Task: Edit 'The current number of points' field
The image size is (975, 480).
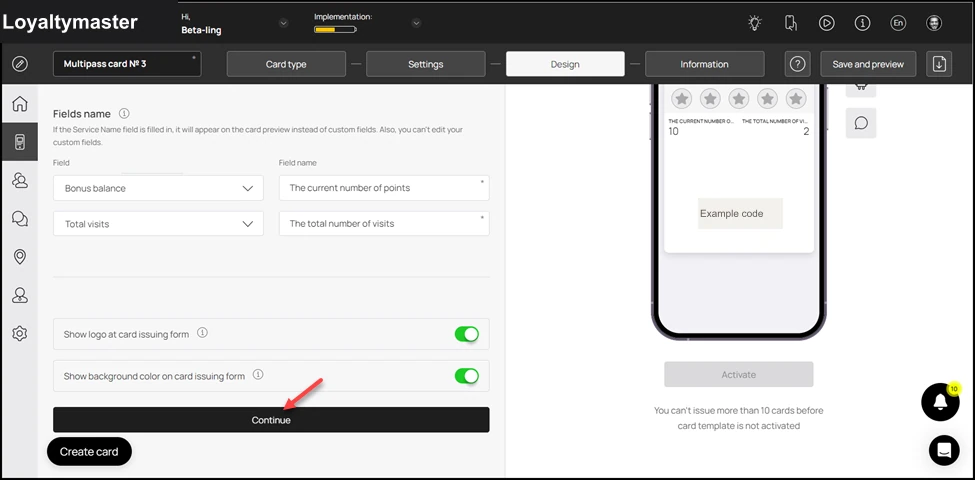Action: 384,188
